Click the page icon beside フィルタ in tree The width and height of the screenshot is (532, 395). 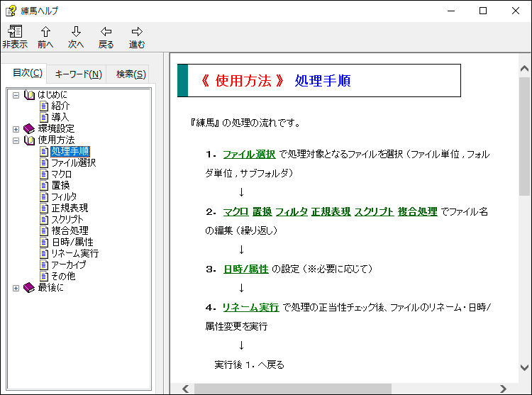tap(44, 196)
